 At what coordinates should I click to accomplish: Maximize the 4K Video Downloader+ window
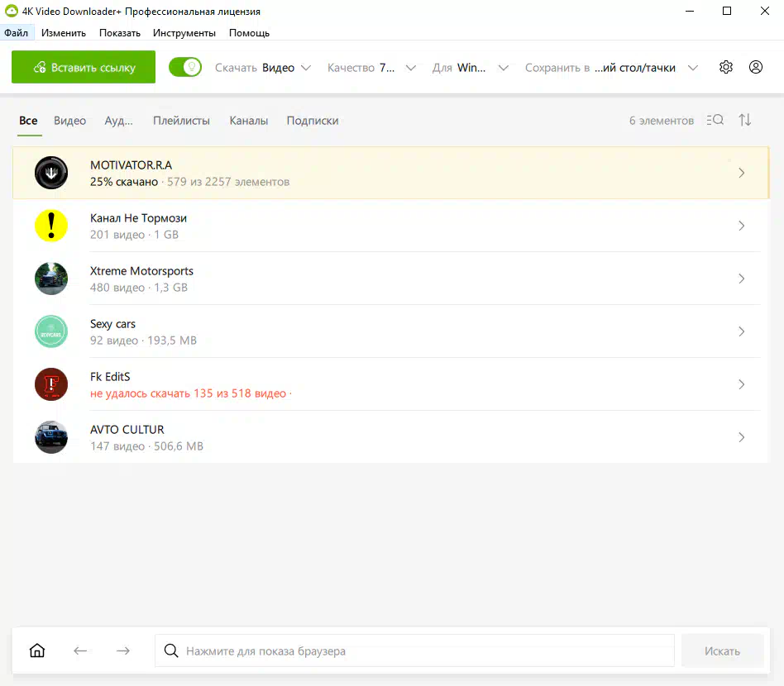[727, 11]
